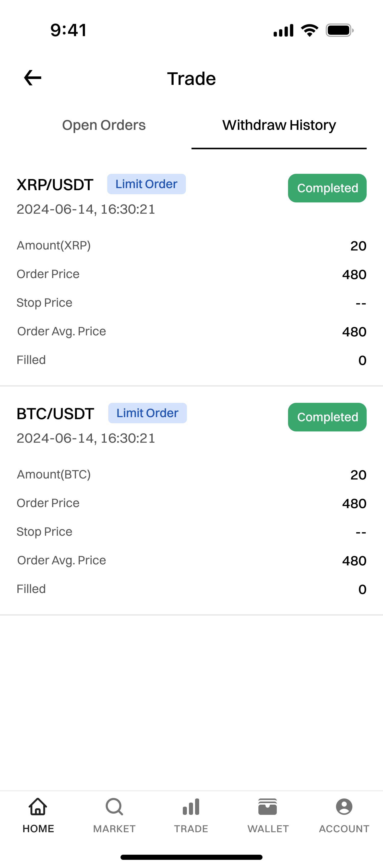383x868 pixels.
Task: Tap the back arrow icon
Action: [x=33, y=78]
